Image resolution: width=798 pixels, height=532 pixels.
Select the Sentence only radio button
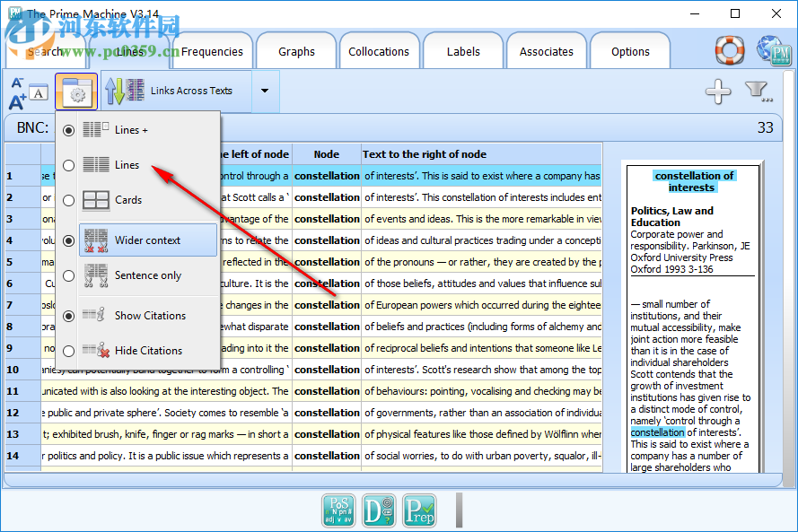(x=69, y=275)
